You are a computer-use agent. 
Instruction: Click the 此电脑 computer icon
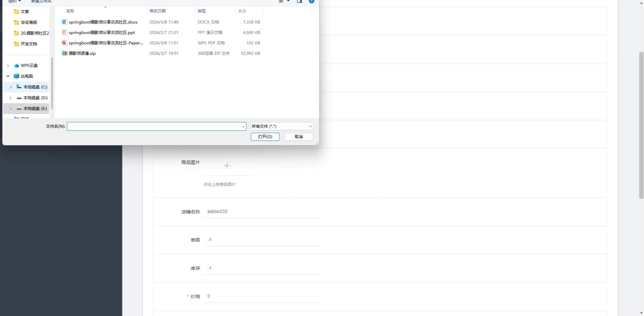point(17,76)
